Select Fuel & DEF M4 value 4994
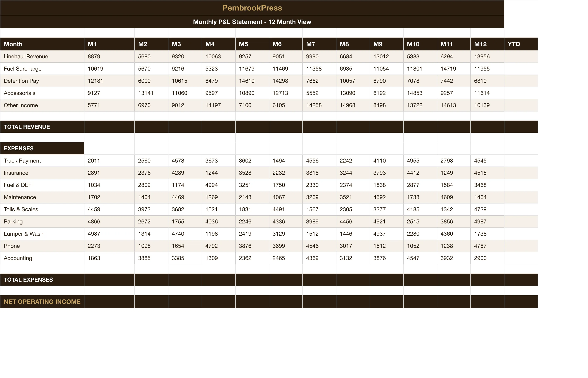This screenshot has height=378, width=588. pyautogui.click(x=218, y=185)
